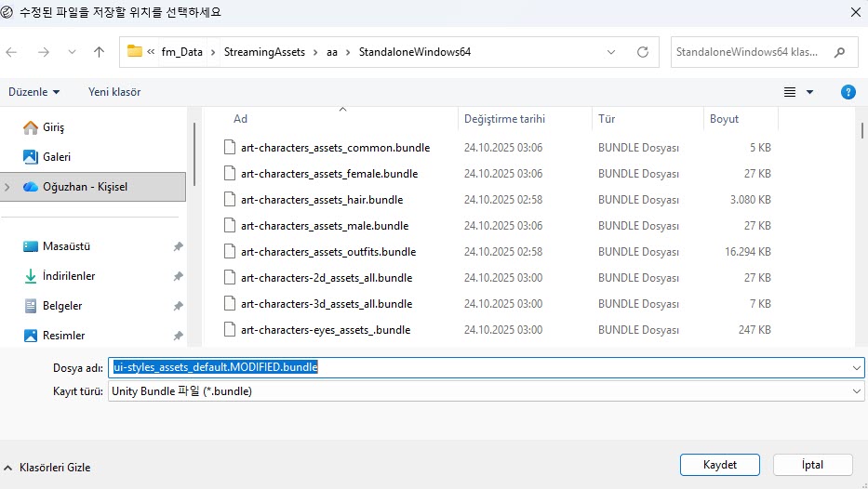Open the address bar path history dropdown
This screenshot has width=868, height=489.
click(x=611, y=52)
